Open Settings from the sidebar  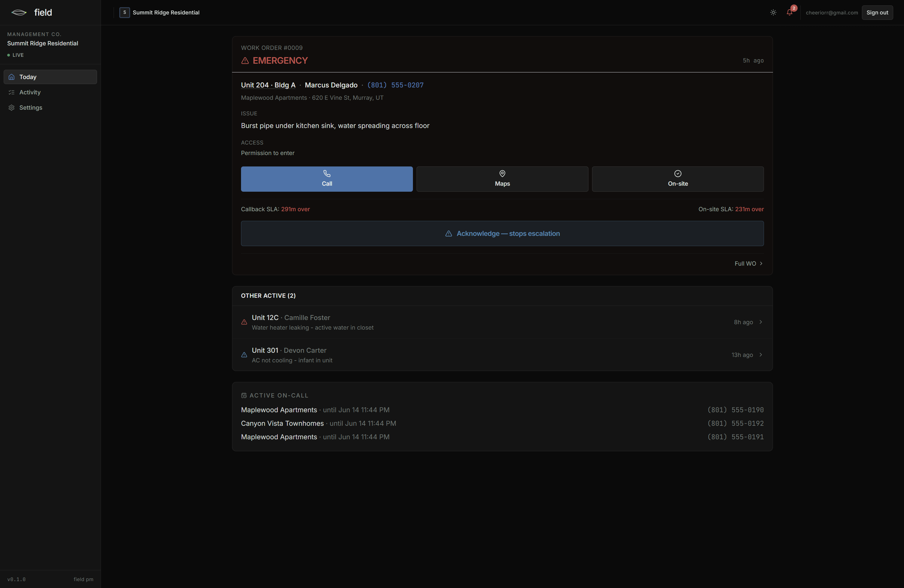point(50,108)
